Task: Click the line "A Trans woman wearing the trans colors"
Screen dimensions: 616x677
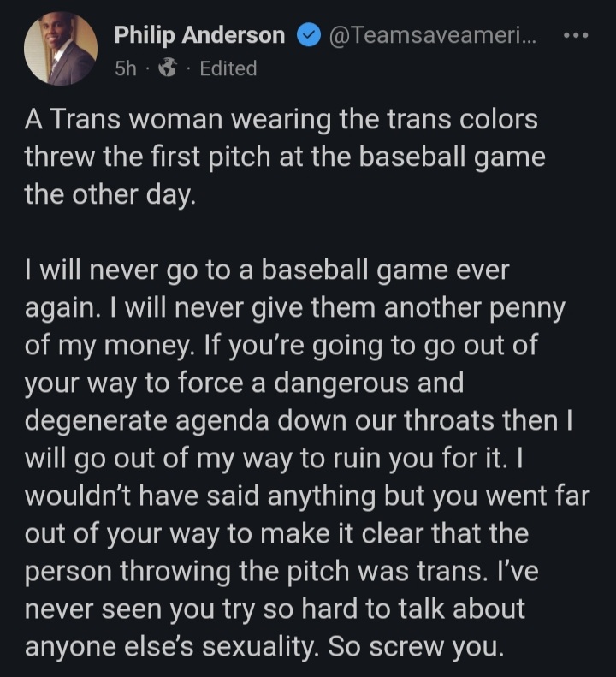Action: click(281, 119)
